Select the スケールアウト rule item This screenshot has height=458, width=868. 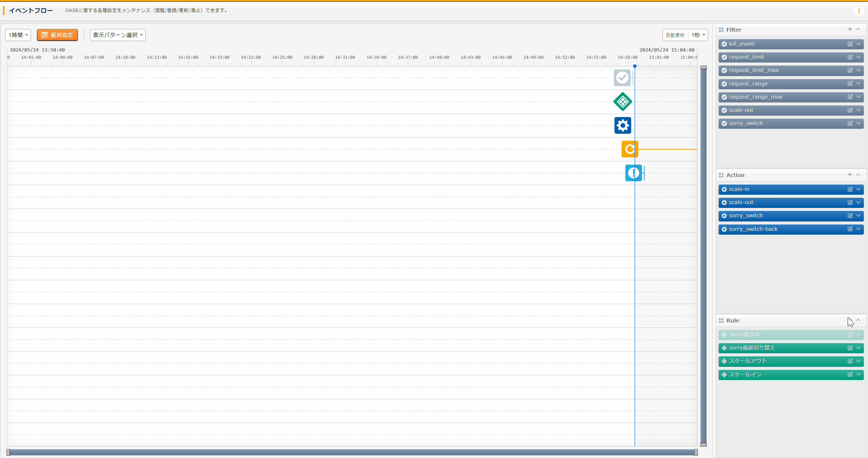pyautogui.click(x=783, y=361)
